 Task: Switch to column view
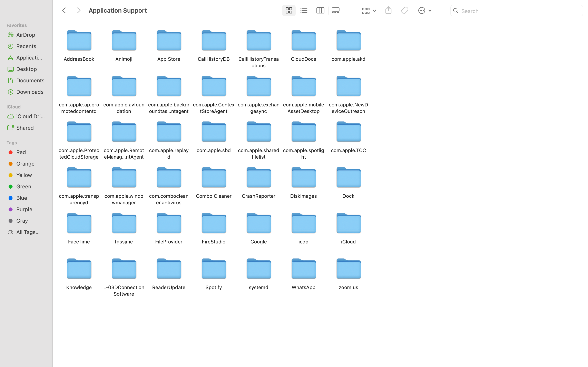click(x=320, y=10)
